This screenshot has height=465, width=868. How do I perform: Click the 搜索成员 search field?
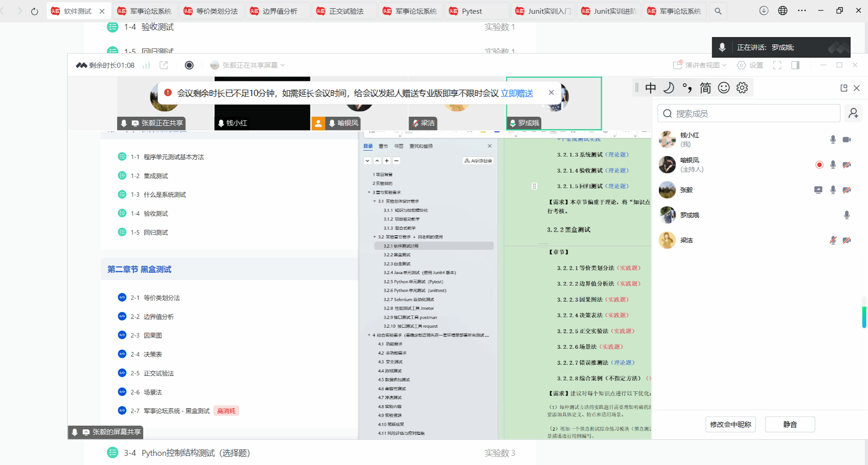tap(749, 114)
